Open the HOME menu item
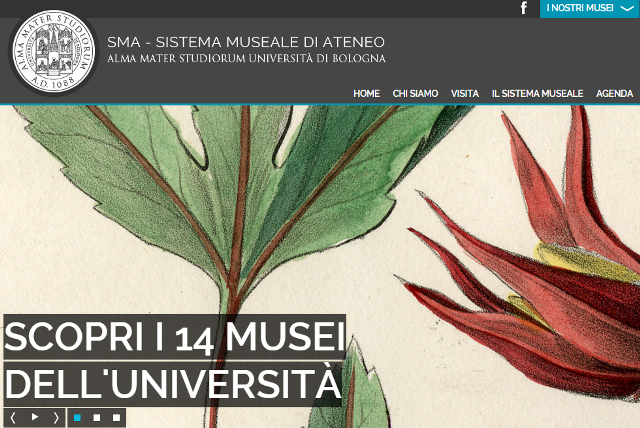The height and width of the screenshot is (428, 640). click(x=366, y=93)
